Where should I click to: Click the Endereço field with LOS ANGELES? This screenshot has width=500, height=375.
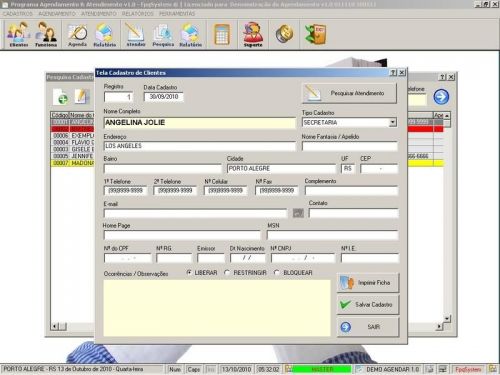[x=199, y=146]
